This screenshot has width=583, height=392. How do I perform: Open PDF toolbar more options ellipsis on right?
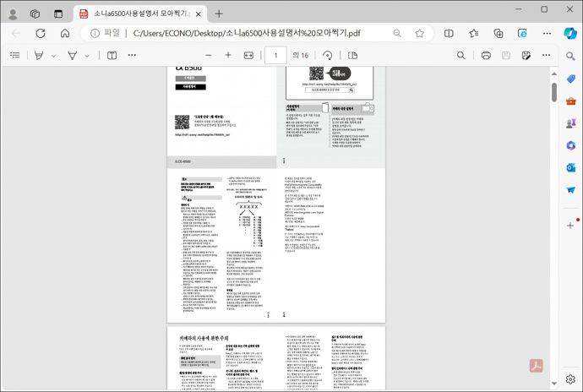pos(546,55)
